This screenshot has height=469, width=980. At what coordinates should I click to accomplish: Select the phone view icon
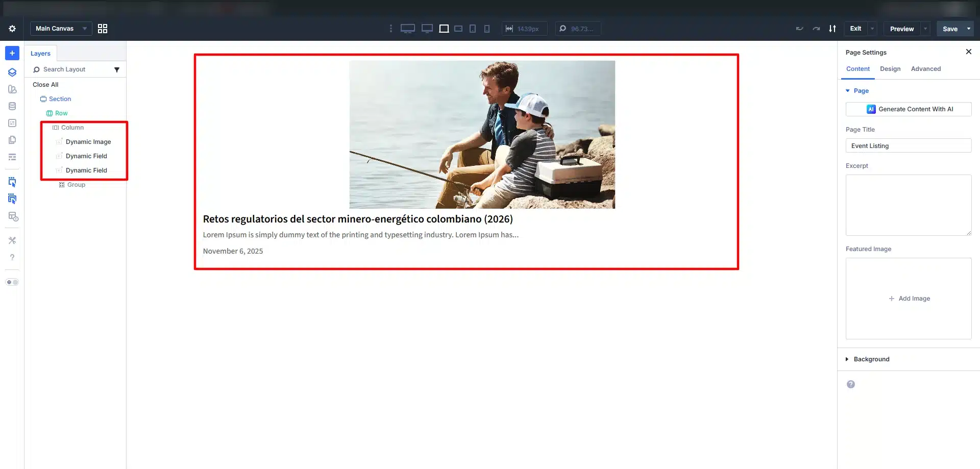(x=487, y=29)
